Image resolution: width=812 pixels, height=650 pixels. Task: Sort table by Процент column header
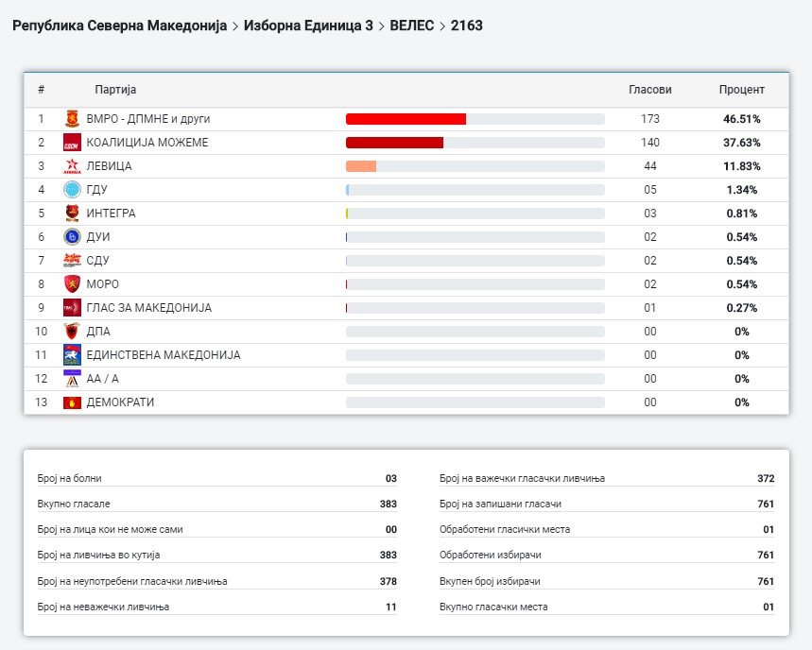[x=741, y=90]
